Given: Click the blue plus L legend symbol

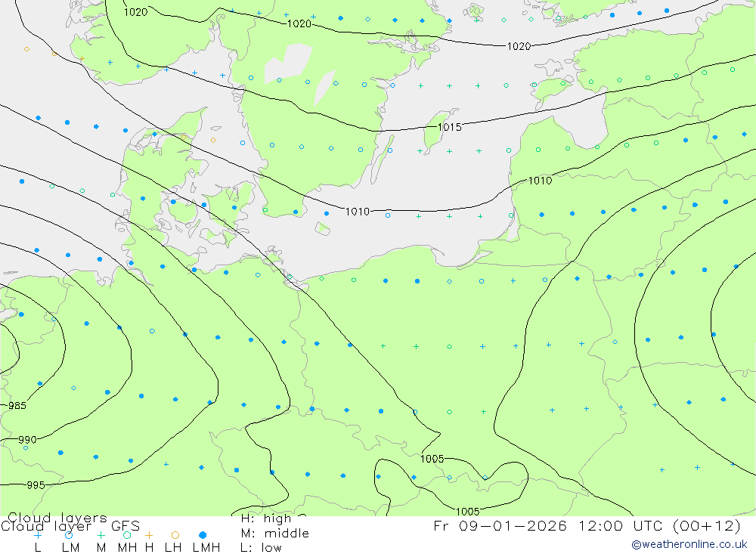Looking at the screenshot, I should click(38, 535).
